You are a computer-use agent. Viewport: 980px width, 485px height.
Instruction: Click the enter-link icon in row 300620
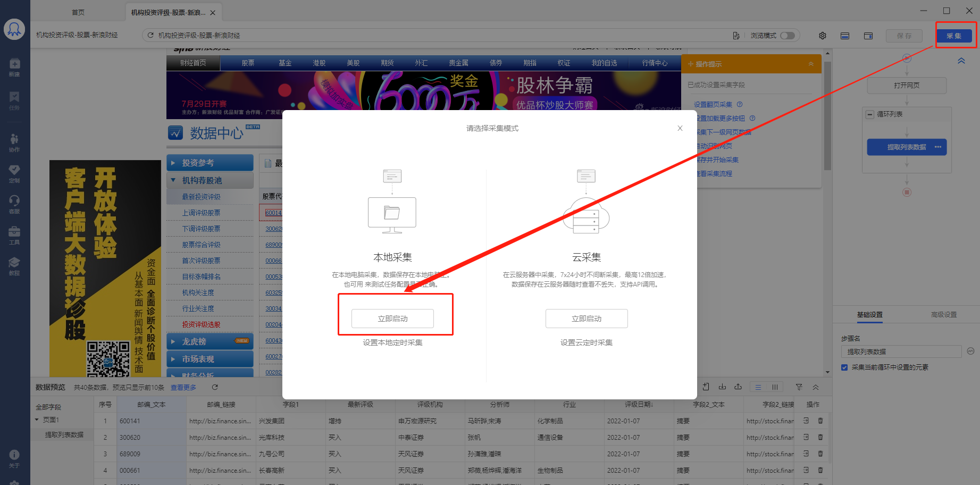(806, 437)
